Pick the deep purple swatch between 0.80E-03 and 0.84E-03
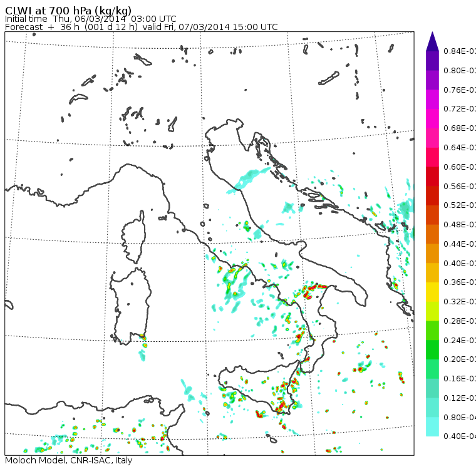The height and width of the screenshot is (469, 476). [432, 61]
